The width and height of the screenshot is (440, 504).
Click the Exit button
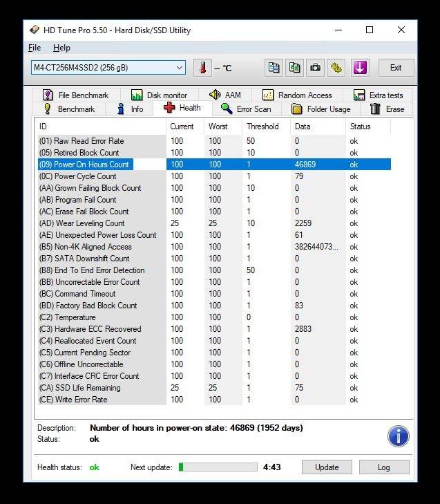click(396, 68)
